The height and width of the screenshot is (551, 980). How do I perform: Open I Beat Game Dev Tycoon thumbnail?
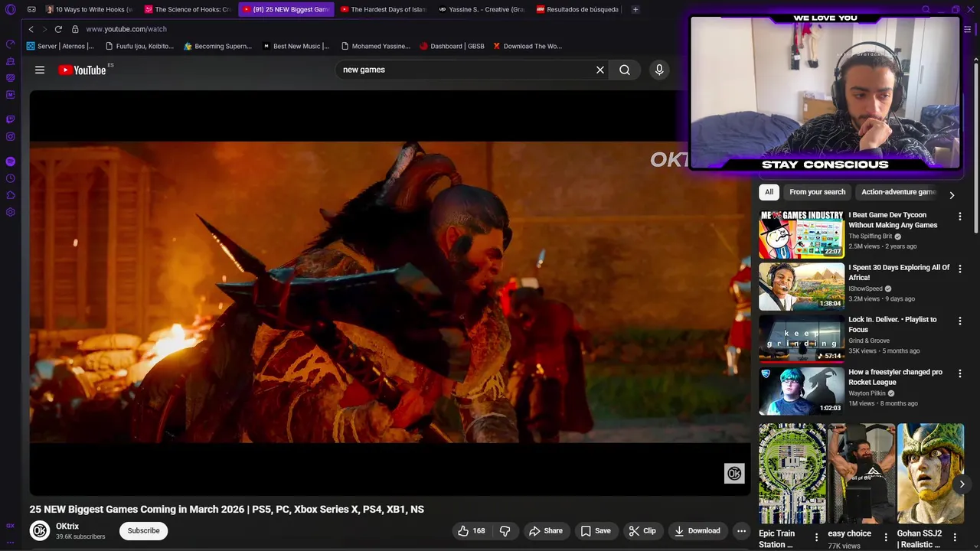point(802,234)
